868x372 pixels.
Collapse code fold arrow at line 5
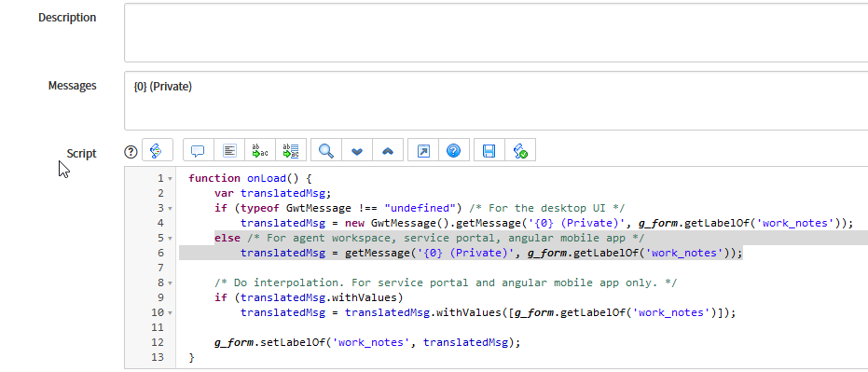170,239
